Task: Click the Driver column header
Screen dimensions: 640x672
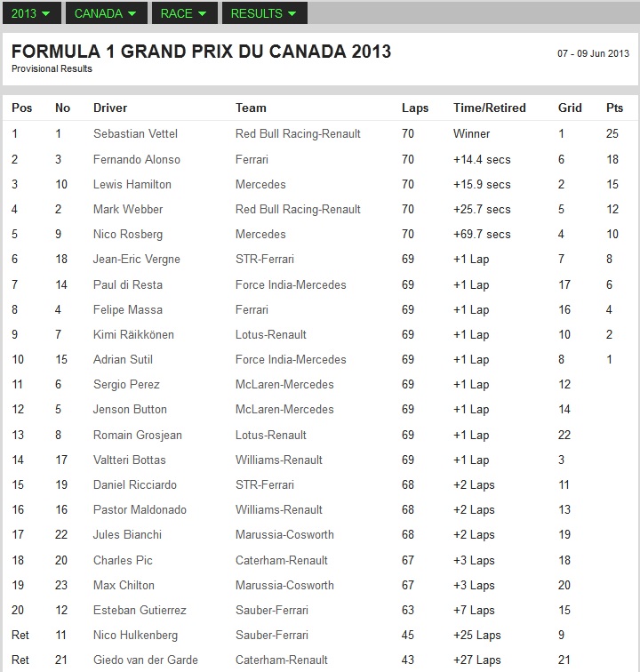Action: (x=110, y=108)
